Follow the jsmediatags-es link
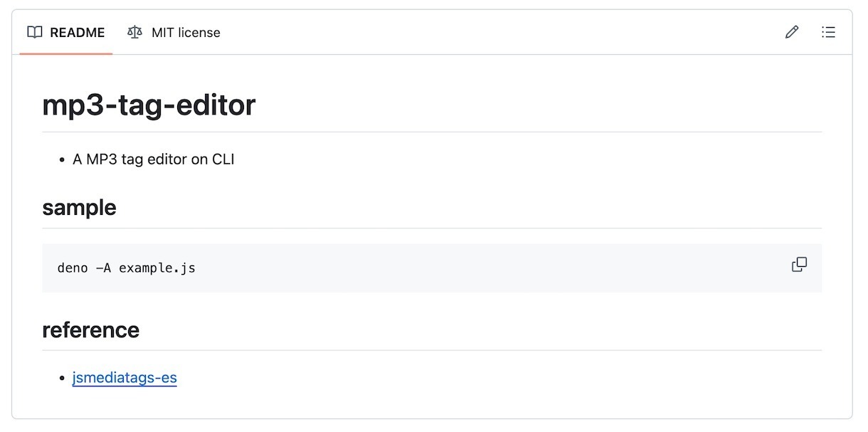The image size is (868, 432). coord(125,377)
